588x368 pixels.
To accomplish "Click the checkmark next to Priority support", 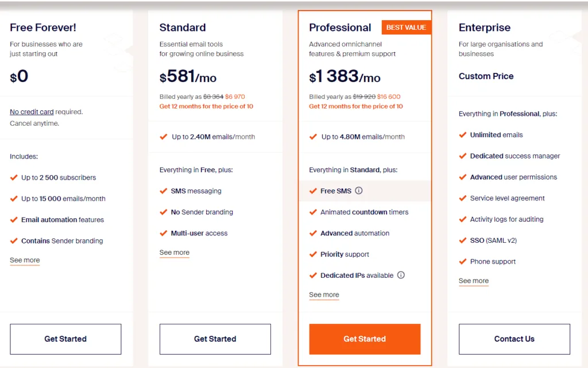I will click(x=313, y=254).
